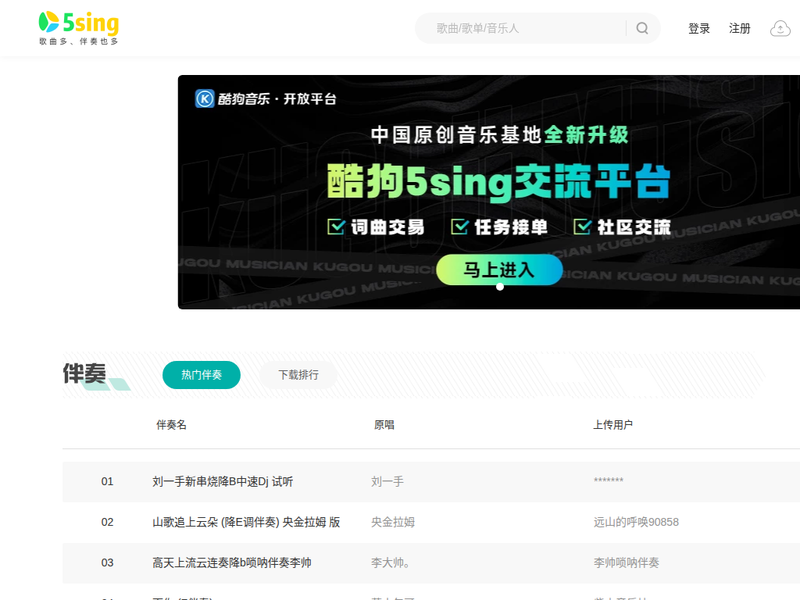Select the banner carousel dot indicator
Viewport: 800px width, 600px height.
coord(500,287)
